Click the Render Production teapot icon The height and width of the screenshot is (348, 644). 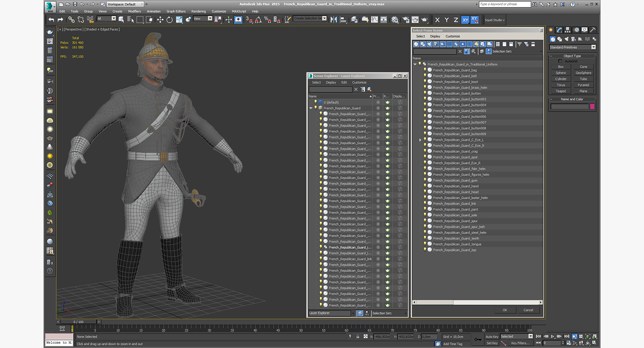tap(424, 20)
